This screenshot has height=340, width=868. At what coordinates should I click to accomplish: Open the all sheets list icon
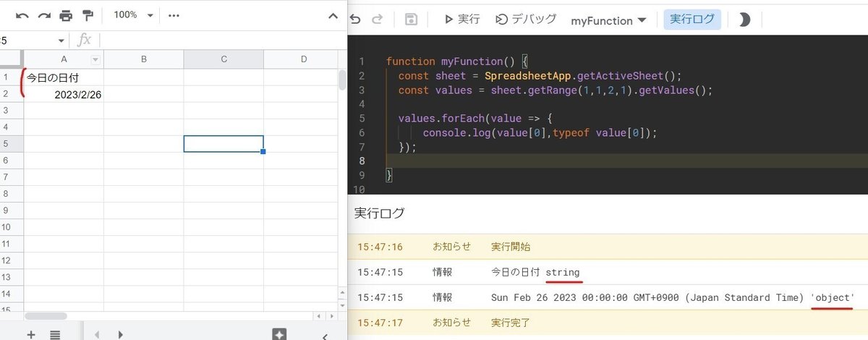pyautogui.click(x=55, y=334)
